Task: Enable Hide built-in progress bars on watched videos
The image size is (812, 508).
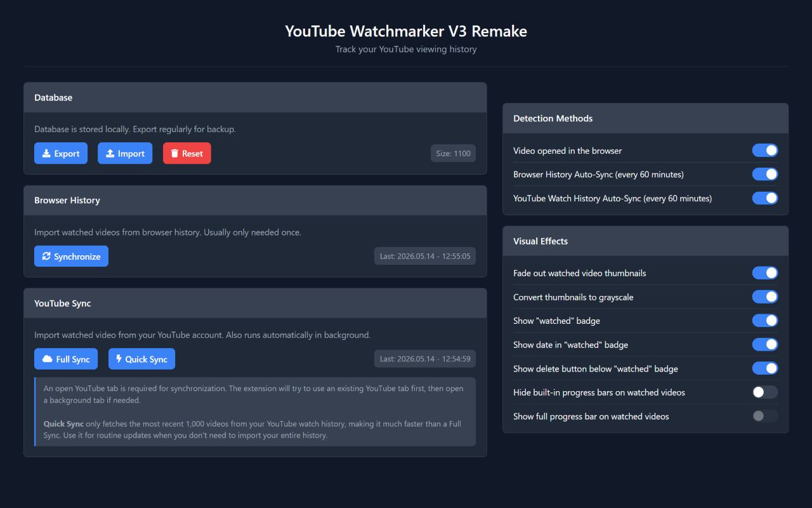Action: [765, 392]
